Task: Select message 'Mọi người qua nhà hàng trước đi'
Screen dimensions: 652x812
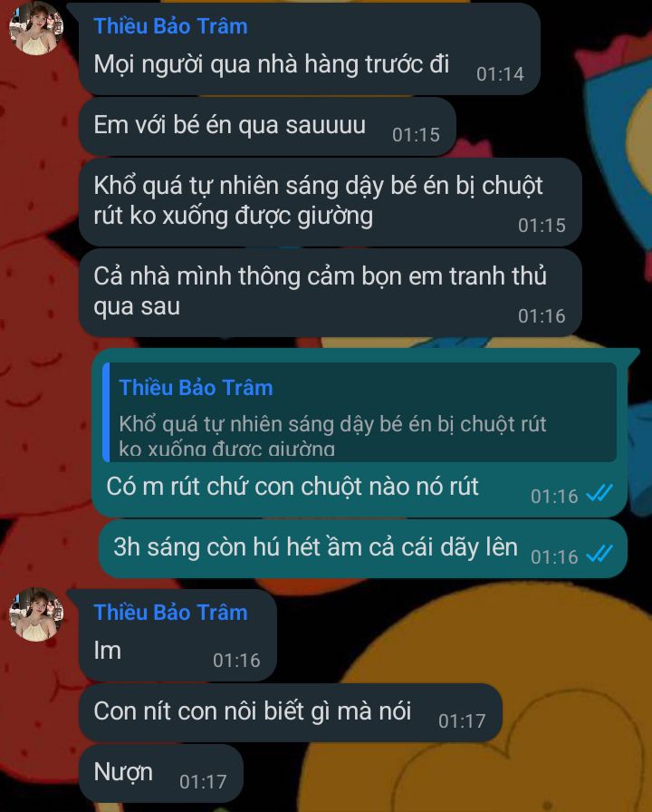Action: 310,50
